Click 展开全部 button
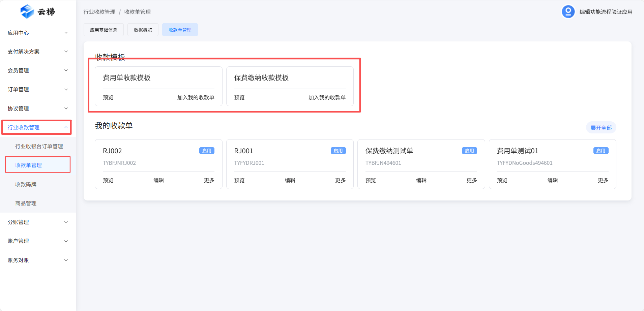 point(601,128)
